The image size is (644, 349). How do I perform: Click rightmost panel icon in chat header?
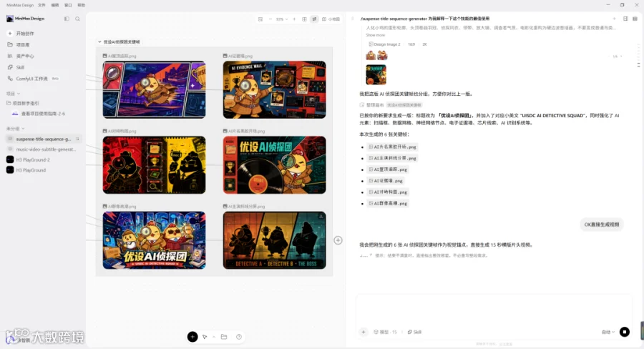(635, 19)
